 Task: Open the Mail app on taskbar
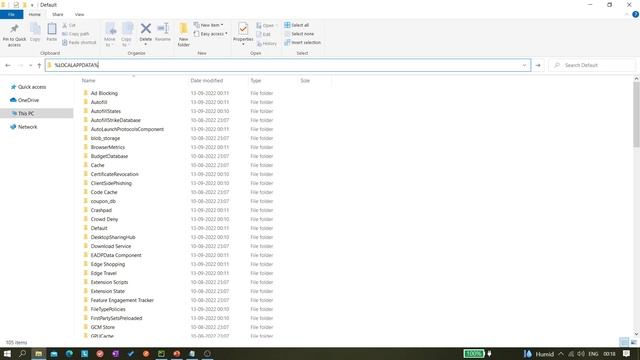click(54, 353)
